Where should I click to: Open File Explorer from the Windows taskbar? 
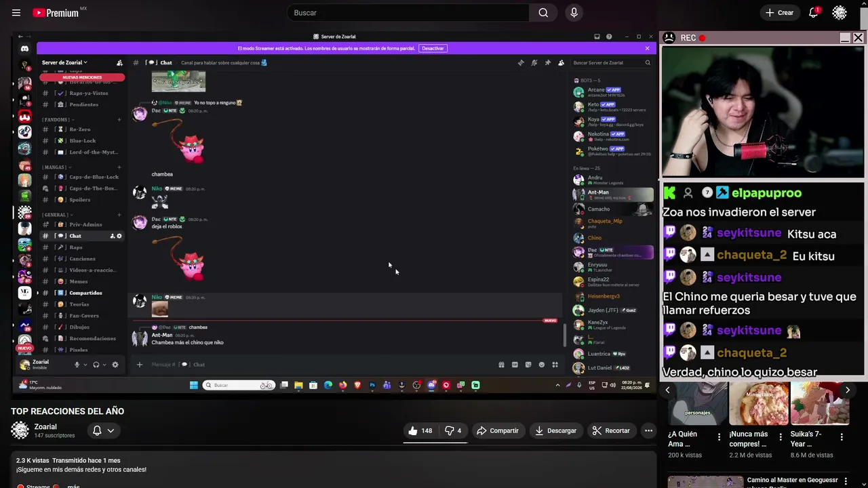click(298, 385)
